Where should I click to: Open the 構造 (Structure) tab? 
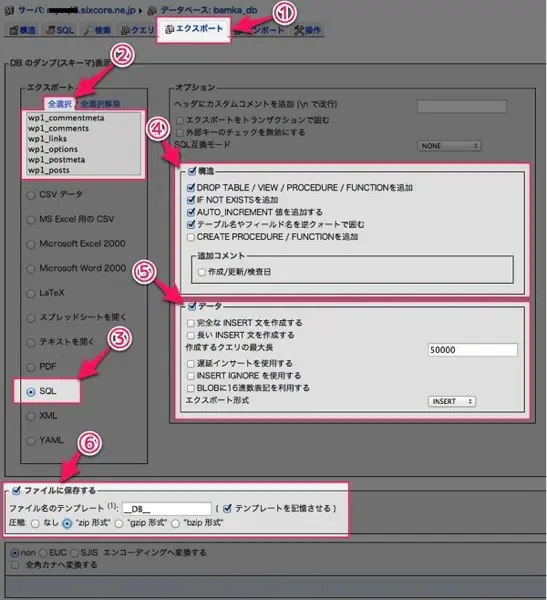tap(23, 30)
